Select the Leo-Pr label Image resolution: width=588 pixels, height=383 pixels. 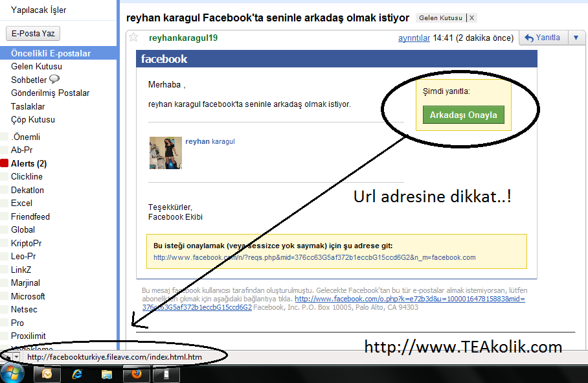[23, 257]
